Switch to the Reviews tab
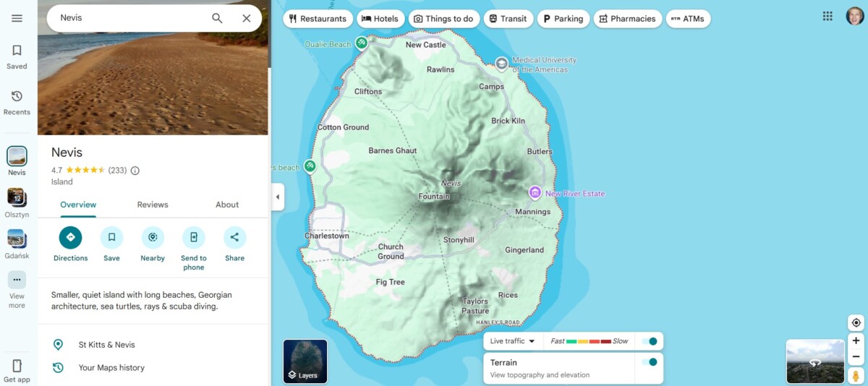The image size is (868, 386). point(153,205)
